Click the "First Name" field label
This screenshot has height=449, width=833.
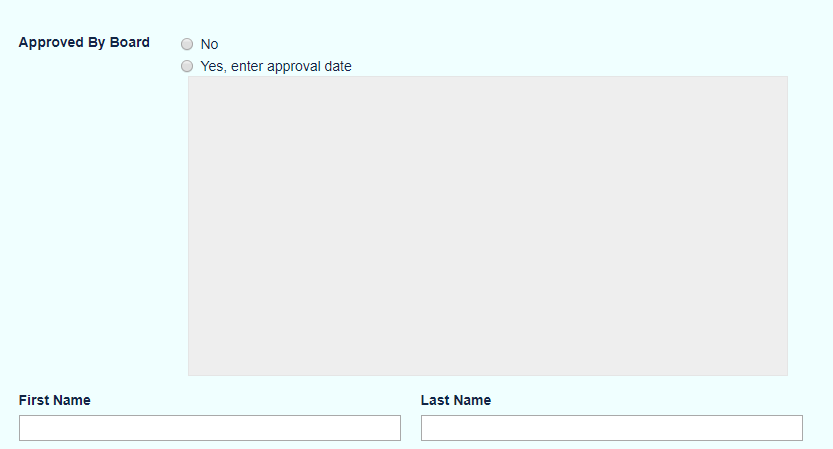(x=55, y=400)
